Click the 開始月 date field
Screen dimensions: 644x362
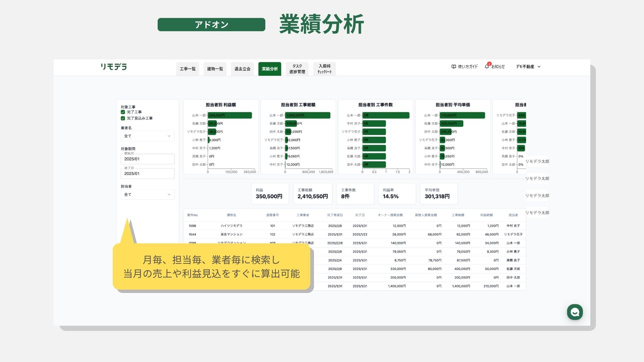(x=147, y=159)
